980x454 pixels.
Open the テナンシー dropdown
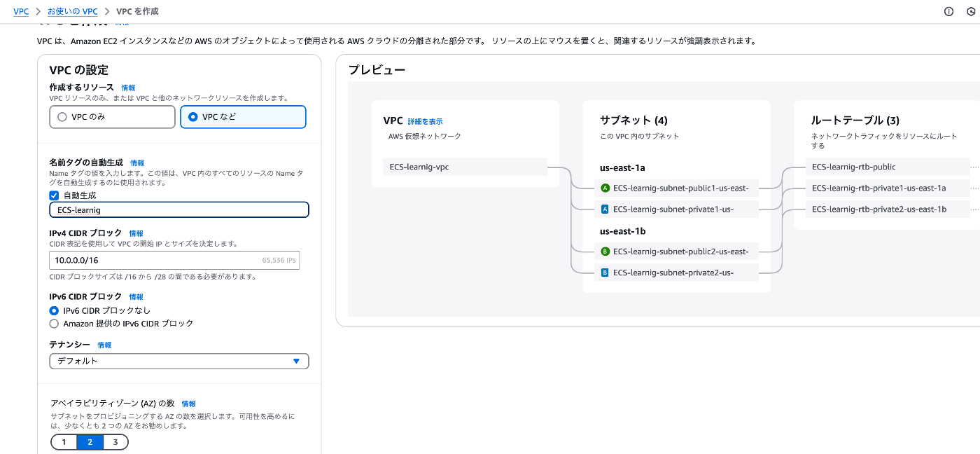(179, 361)
